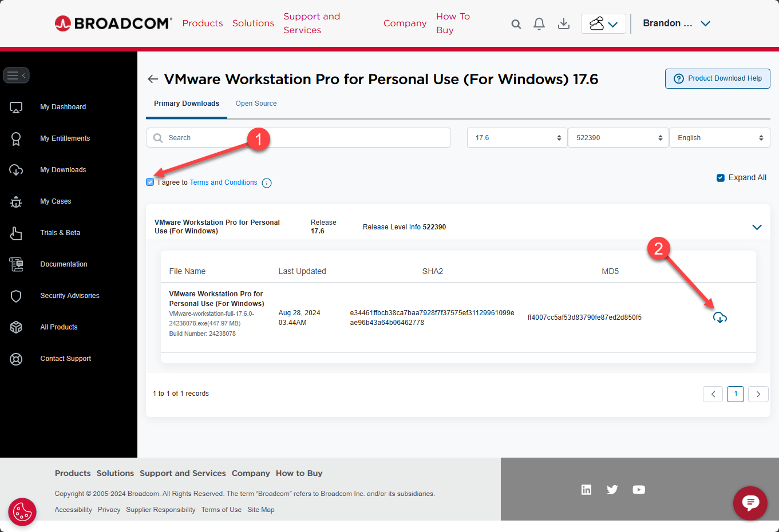
Task: Open the Terms and Conditions link
Action: (x=223, y=182)
